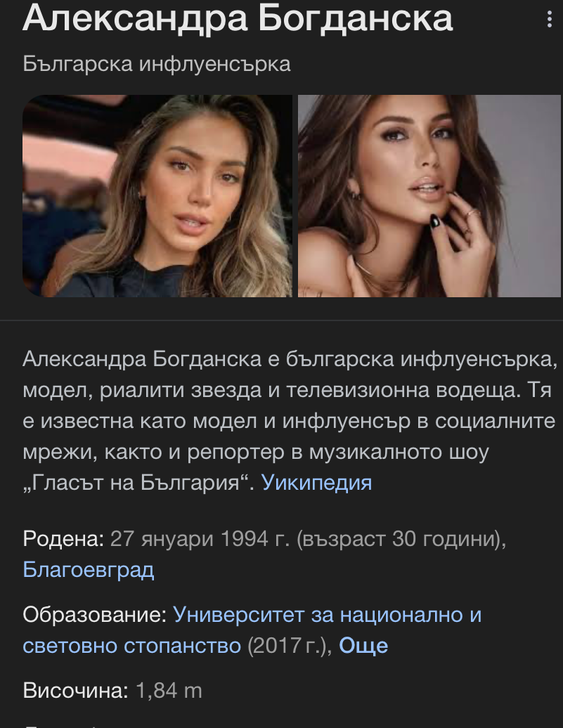The height and width of the screenshot is (728, 563).
Task: Click the Българска инфлуенсърка subtitle
Action: click(157, 64)
